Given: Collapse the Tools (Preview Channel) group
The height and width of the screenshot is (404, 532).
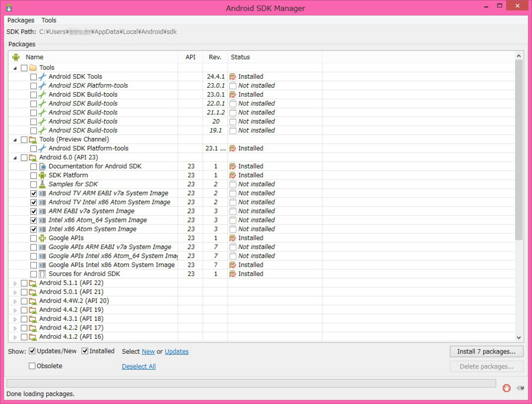Looking at the screenshot, I should coord(15,140).
